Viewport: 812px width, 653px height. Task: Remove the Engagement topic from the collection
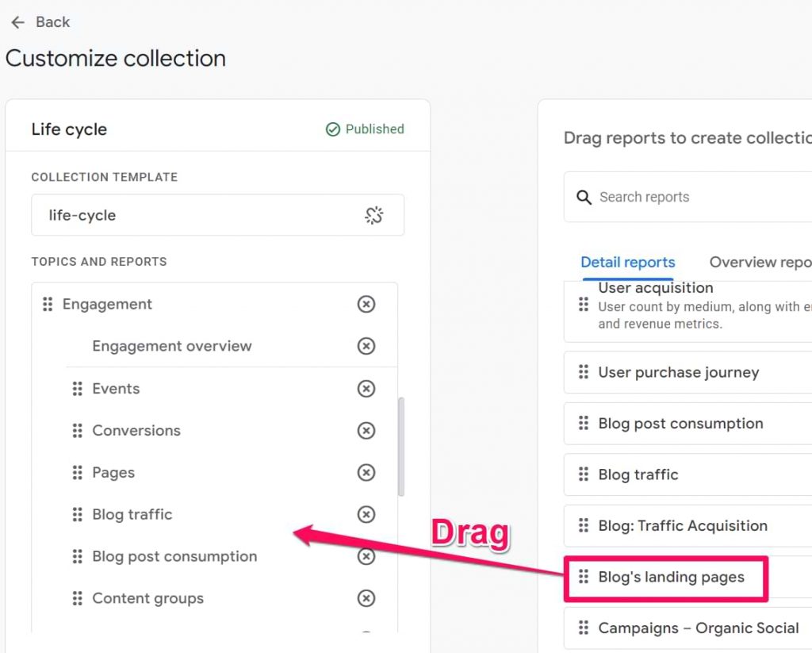366,304
